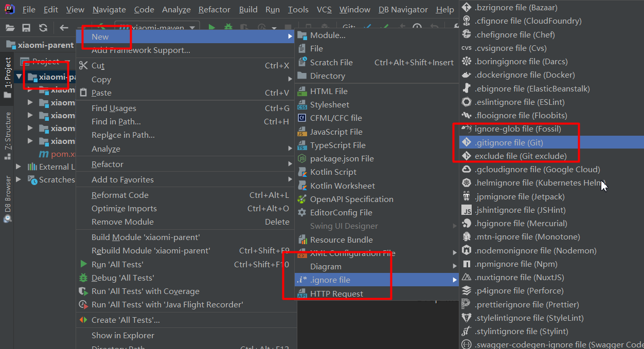
Task: Open the DB Browser side tab
Action: [x=8, y=198]
